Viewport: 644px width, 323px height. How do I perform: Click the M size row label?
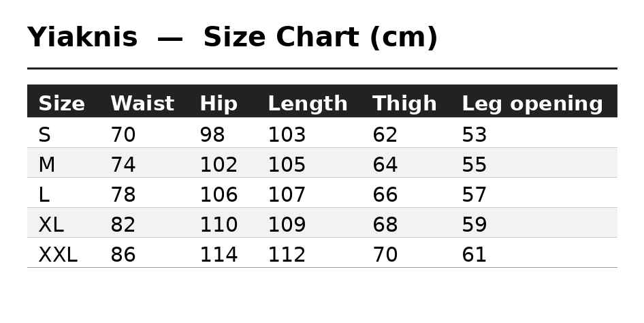46,165
